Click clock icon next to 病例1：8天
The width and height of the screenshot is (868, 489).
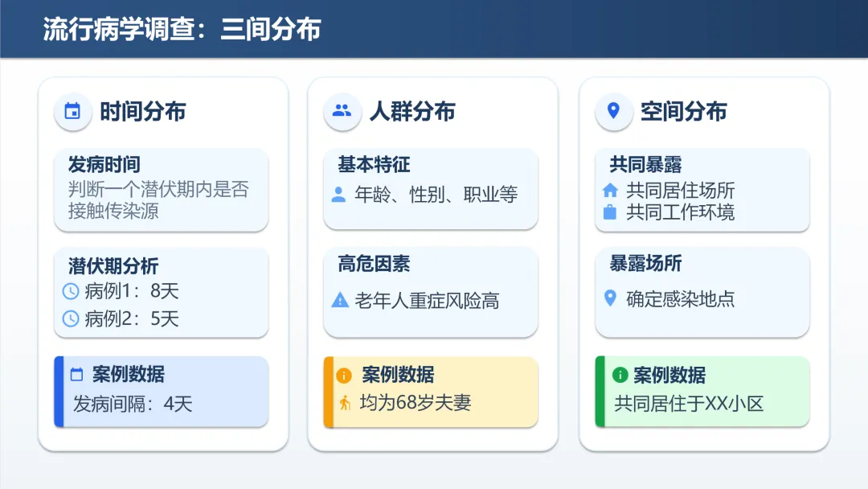click(71, 291)
